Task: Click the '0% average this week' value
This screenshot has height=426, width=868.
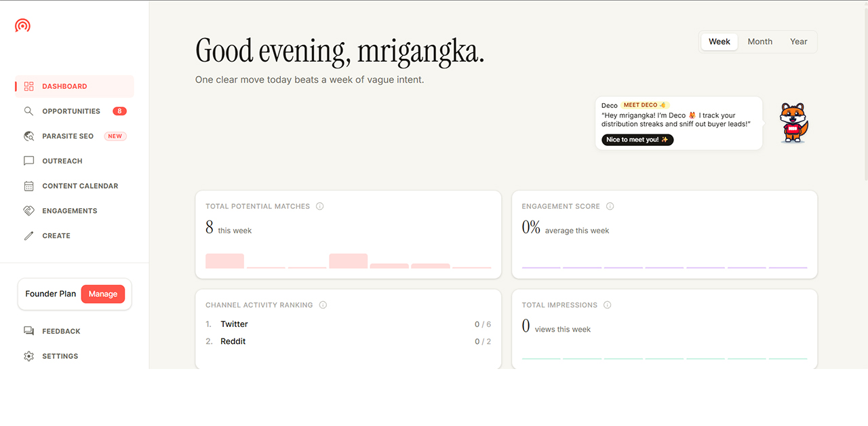Action: click(x=566, y=228)
